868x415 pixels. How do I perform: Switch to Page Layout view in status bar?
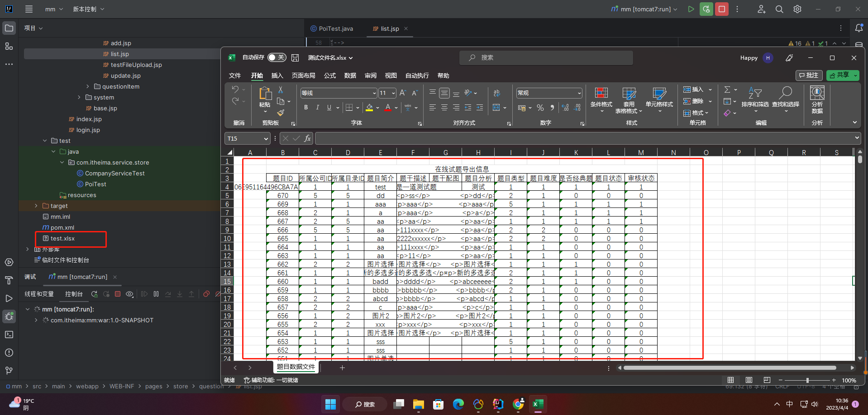749,380
